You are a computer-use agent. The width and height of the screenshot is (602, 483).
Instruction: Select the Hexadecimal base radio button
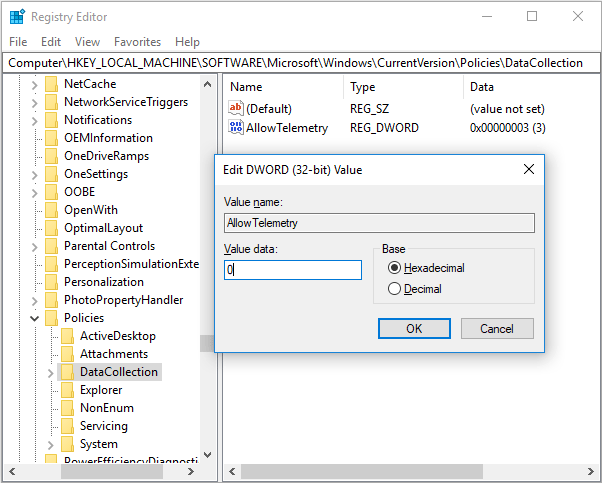coord(394,268)
